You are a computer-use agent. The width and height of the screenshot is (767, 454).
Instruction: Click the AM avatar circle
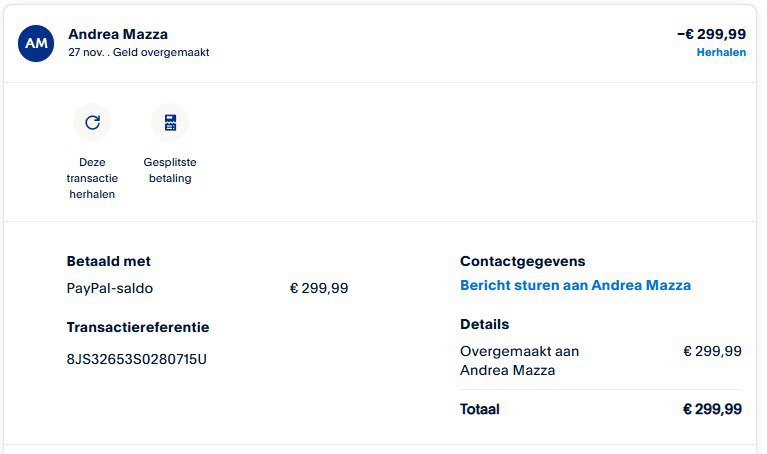tap(36, 43)
